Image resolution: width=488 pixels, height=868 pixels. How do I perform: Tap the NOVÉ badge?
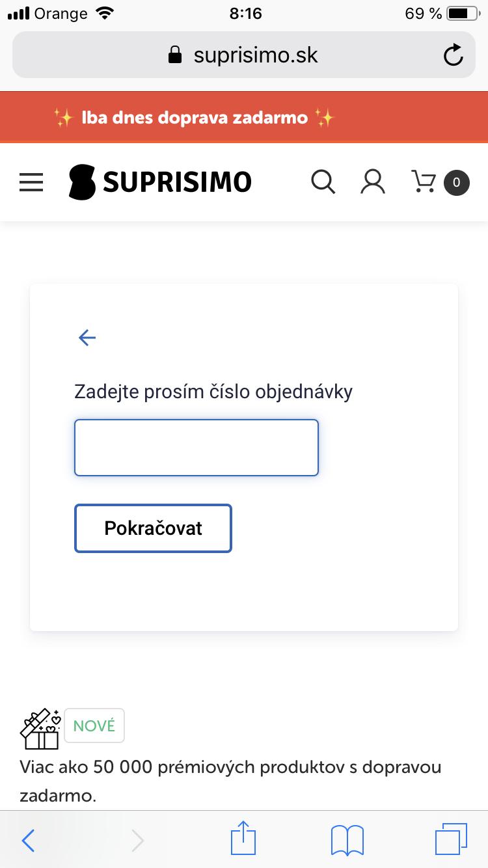tap(94, 726)
